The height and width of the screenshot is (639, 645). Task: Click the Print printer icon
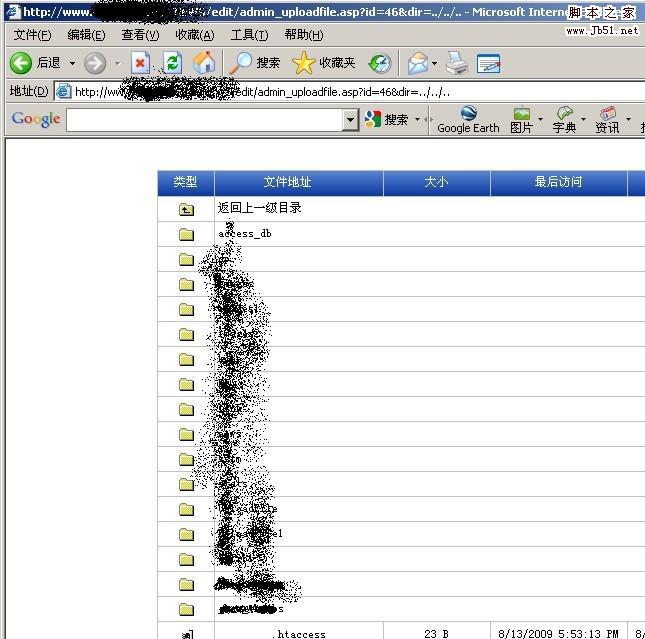pos(457,63)
